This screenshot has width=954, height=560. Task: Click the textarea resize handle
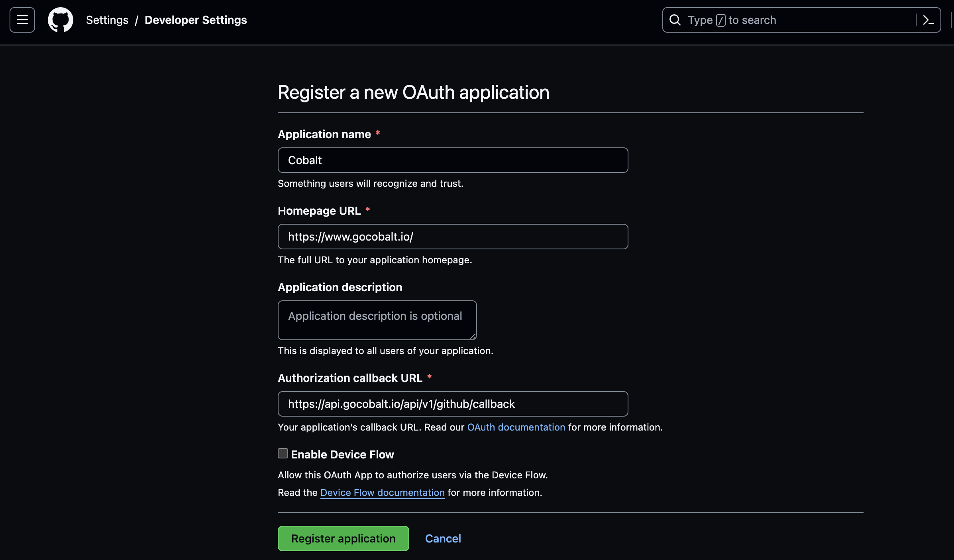pos(473,337)
